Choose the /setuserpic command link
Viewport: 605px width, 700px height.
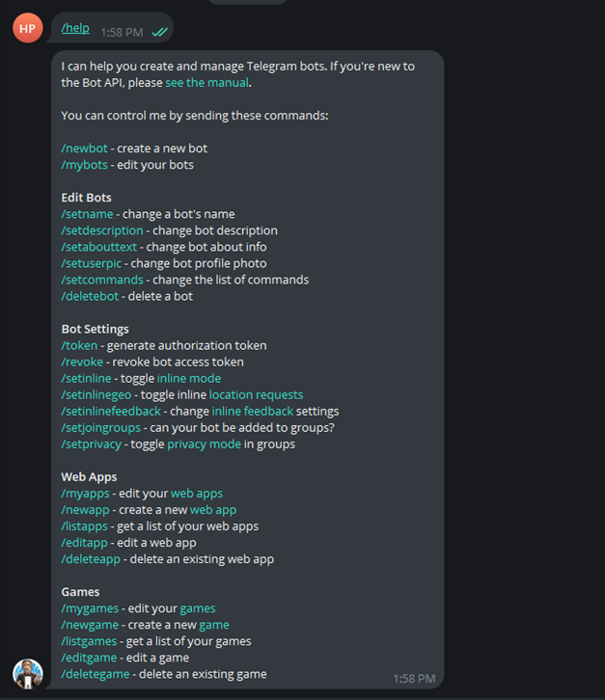coord(93,263)
